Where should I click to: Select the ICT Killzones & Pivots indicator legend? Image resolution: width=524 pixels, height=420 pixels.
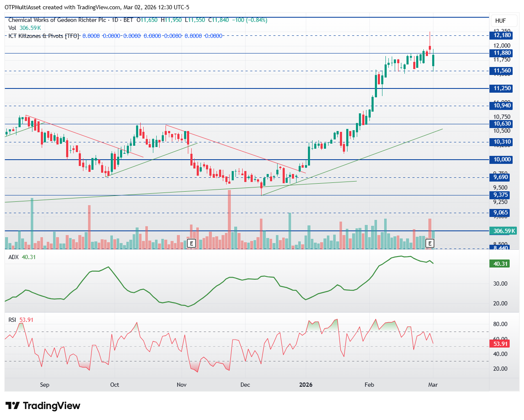44,36
